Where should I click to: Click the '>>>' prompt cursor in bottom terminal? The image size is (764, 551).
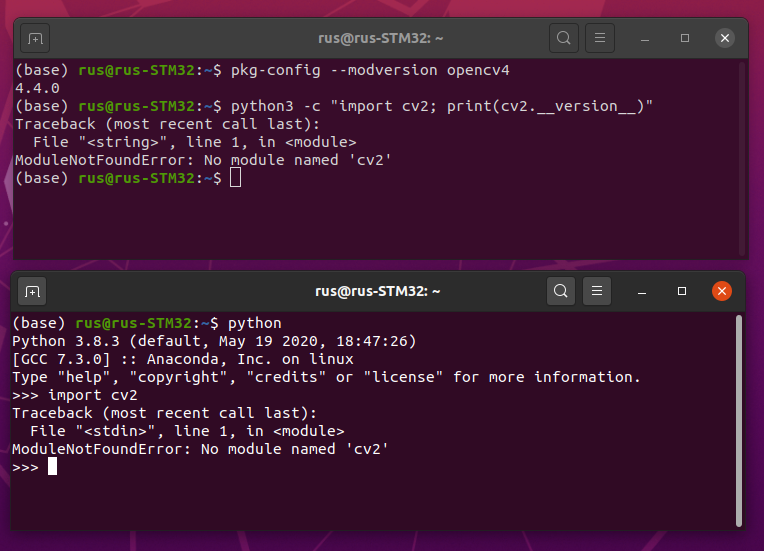[x=52, y=467]
